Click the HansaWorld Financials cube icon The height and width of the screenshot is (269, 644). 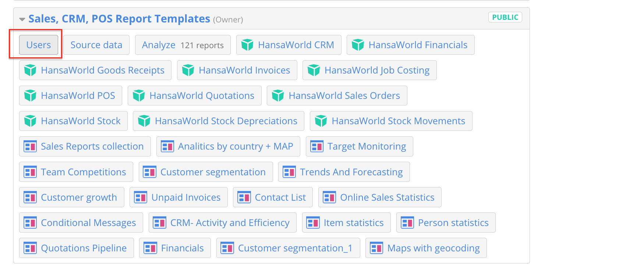tap(358, 45)
